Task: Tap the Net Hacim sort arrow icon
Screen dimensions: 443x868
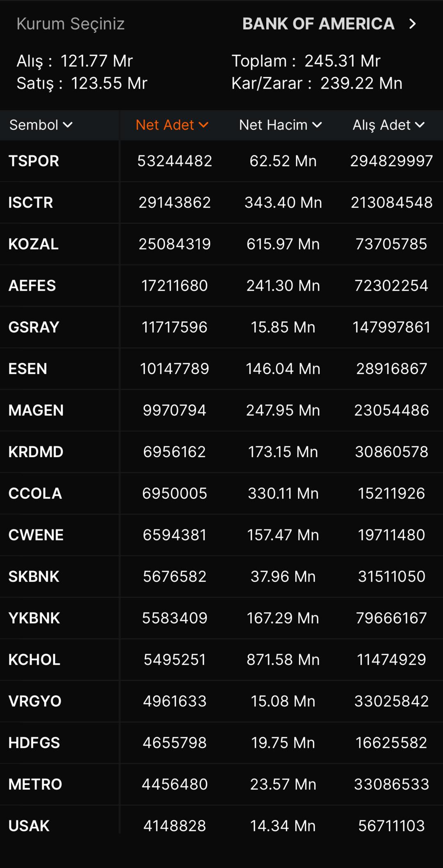Action: pyautogui.click(x=317, y=125)
